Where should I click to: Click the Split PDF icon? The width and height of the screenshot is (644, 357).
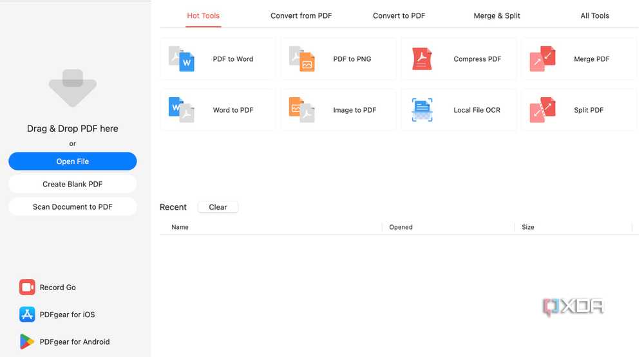point(542,110)
